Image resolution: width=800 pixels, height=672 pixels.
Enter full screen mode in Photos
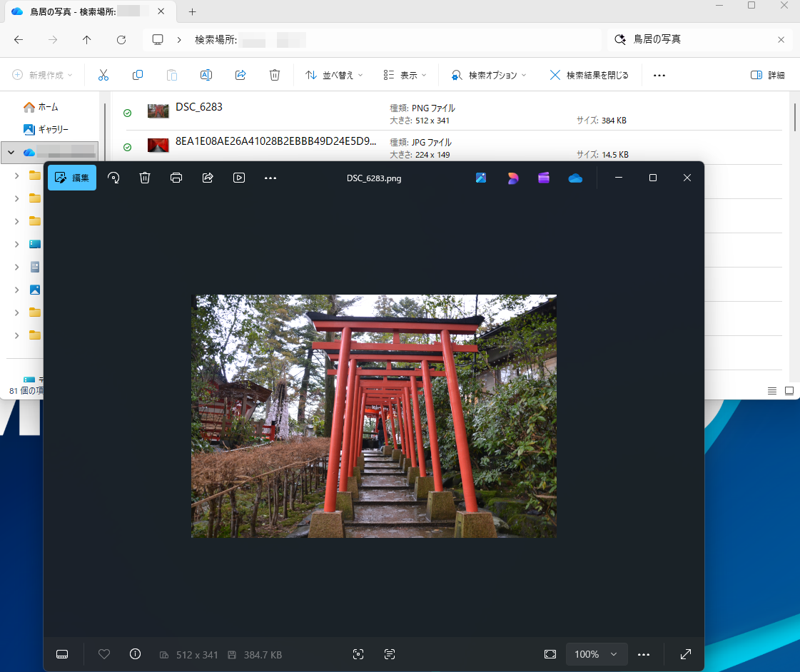[x=686, y=654]
